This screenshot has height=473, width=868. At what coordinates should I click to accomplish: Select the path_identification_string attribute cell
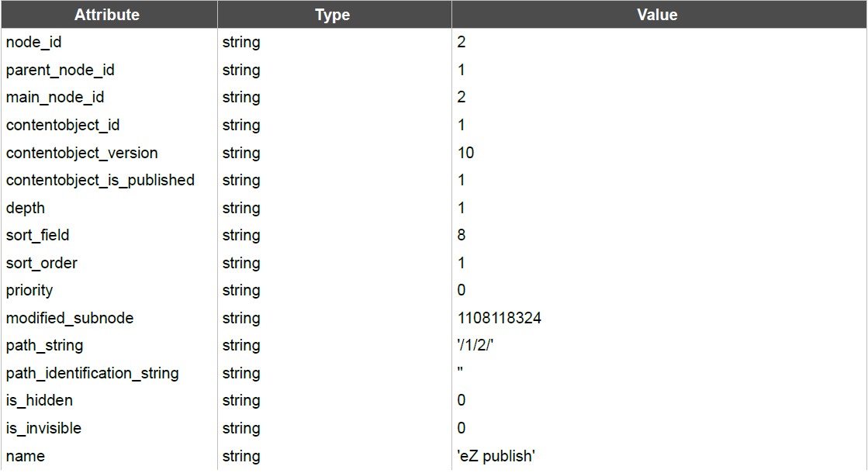click(x=109, y=374)
